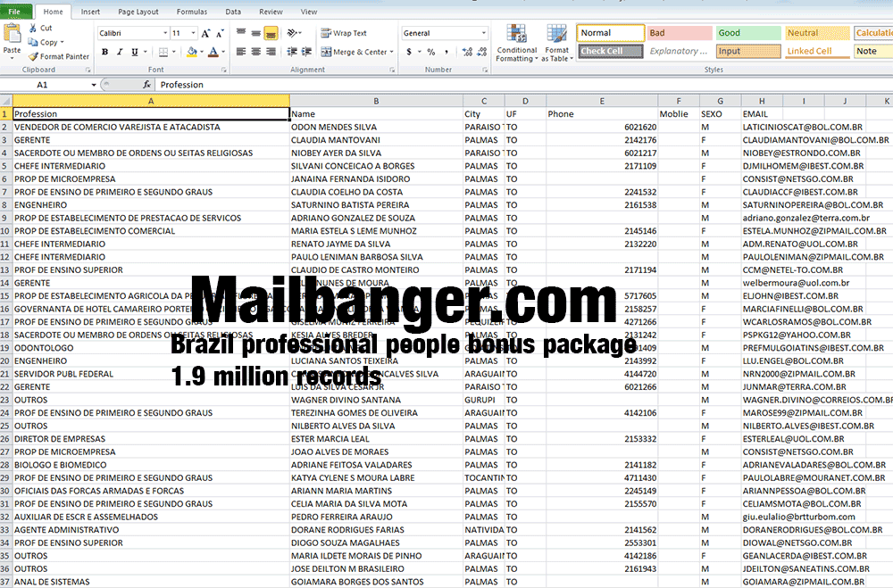This screenshot has width=893, height=588.
Task: Increase font size with grow icon
Action: coord(205,33)
